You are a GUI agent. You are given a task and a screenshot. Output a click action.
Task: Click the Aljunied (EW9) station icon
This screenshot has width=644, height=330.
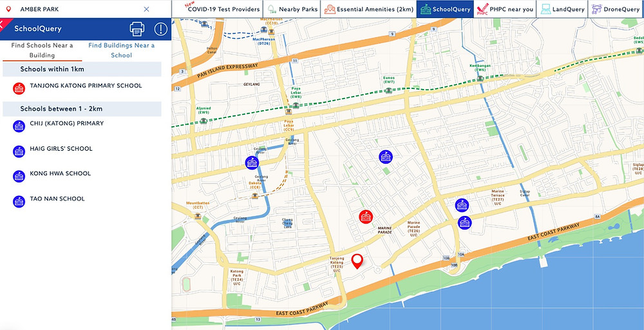pos(204,121)
